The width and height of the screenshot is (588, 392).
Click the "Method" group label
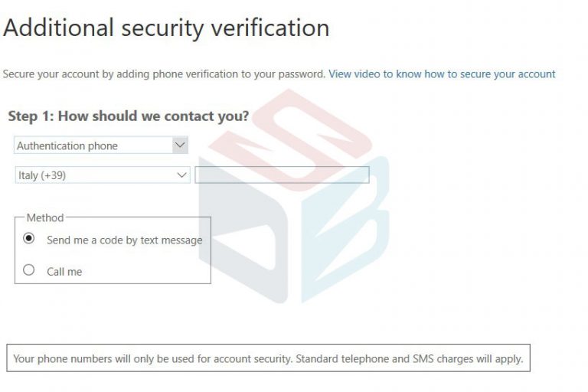pos(45,217)
